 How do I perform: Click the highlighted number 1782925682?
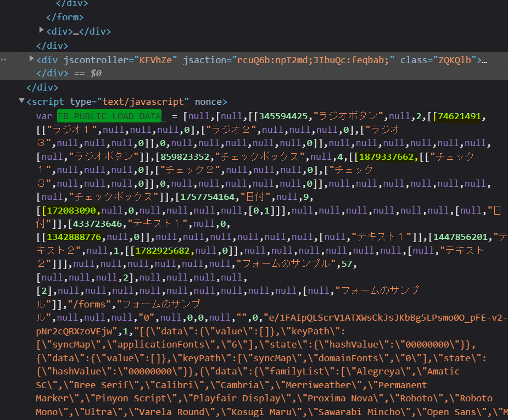coord(162,251)
